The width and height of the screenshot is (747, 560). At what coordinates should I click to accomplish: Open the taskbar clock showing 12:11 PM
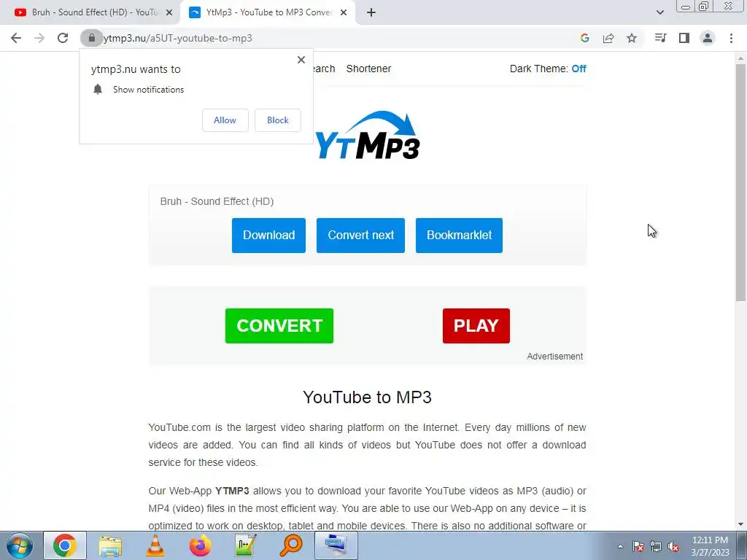(710, 546)
